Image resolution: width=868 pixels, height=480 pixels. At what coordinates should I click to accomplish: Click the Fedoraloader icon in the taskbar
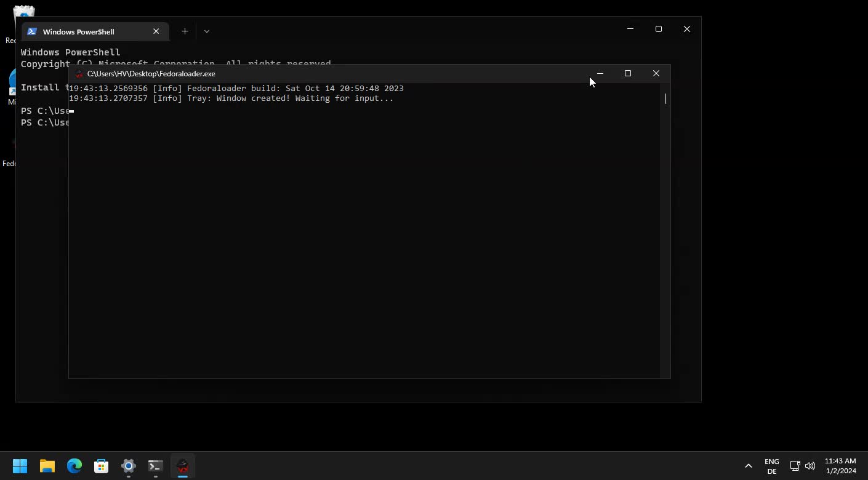click(183, 466)
